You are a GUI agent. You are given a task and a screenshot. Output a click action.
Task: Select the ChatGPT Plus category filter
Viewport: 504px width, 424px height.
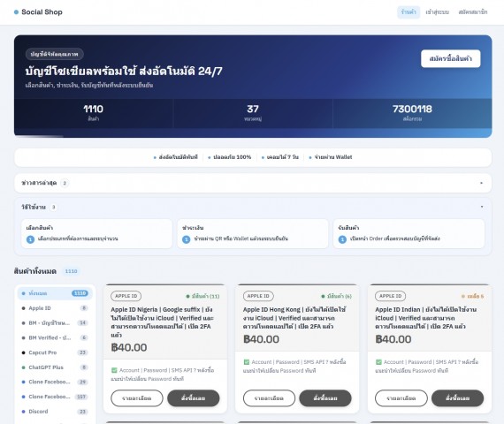click(x=55, y=367)
